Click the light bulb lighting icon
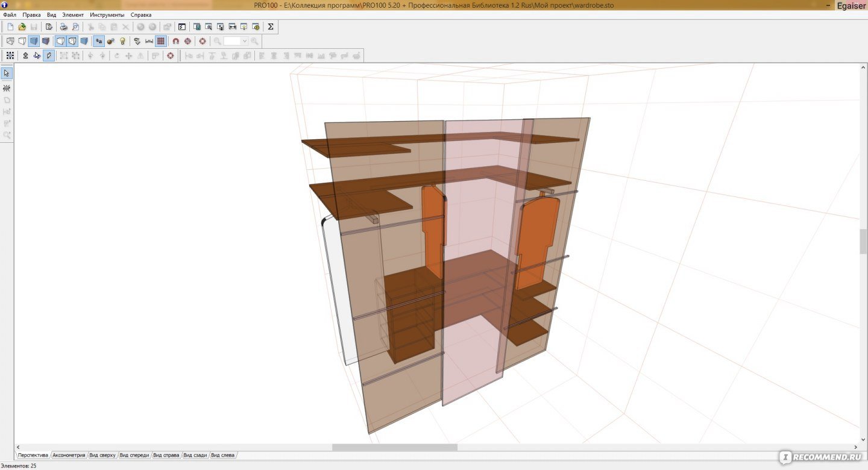The height and width of the screenshot is (470, 868). coord(123,41)
